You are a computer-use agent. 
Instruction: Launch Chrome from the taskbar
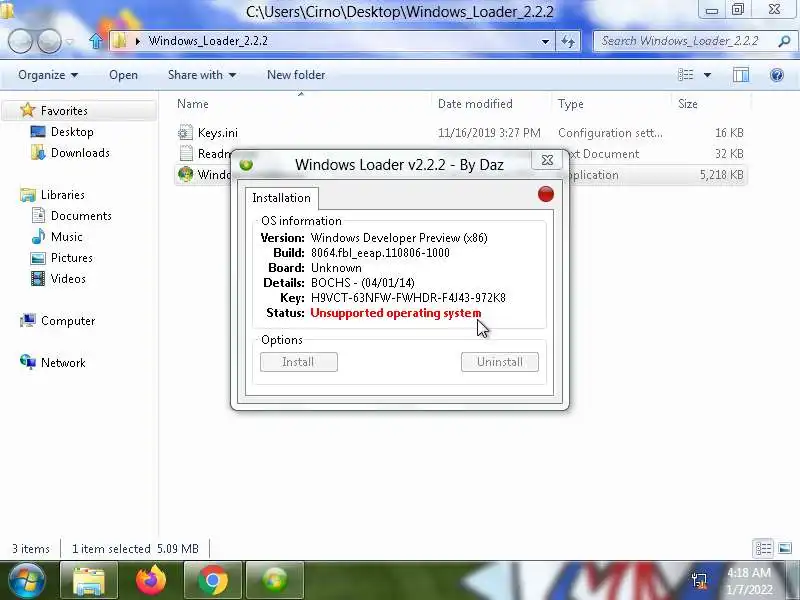(x=213, y=580)
